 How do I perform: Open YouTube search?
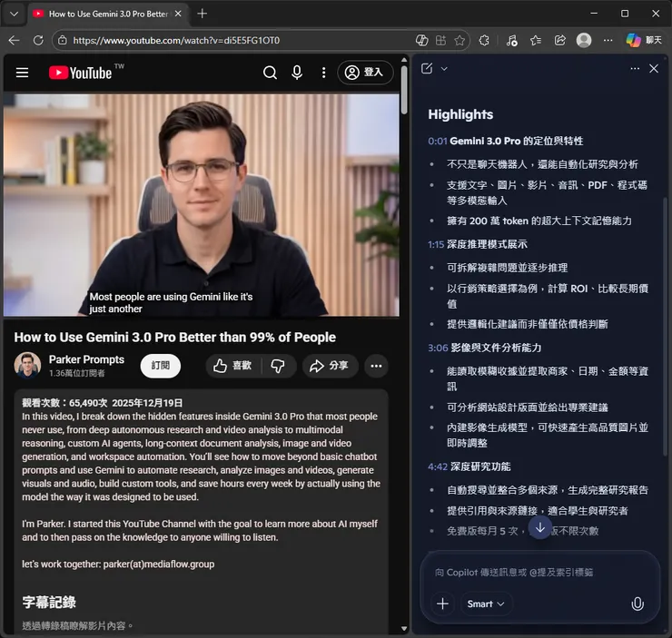(270, 73)
